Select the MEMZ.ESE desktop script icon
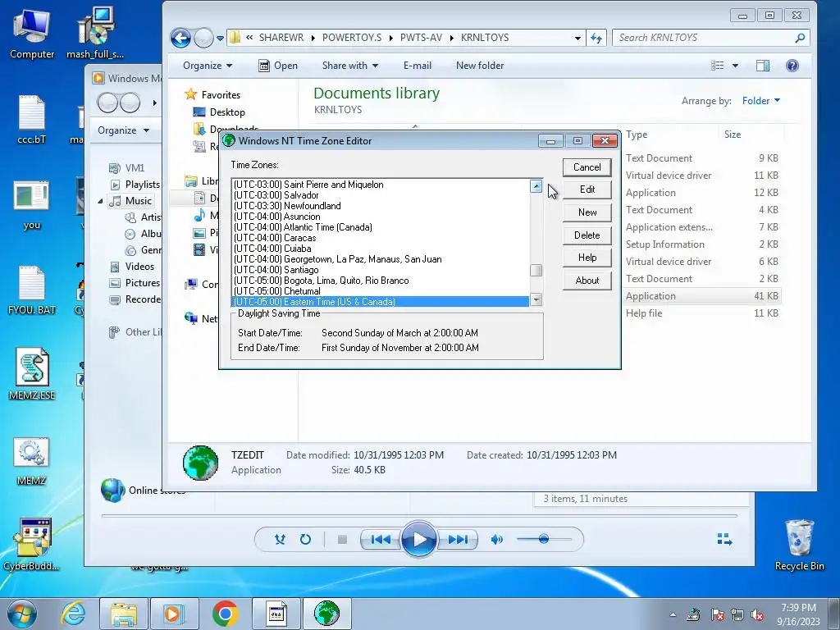Viewport: 840px width, 630px height. coord(32,374)
